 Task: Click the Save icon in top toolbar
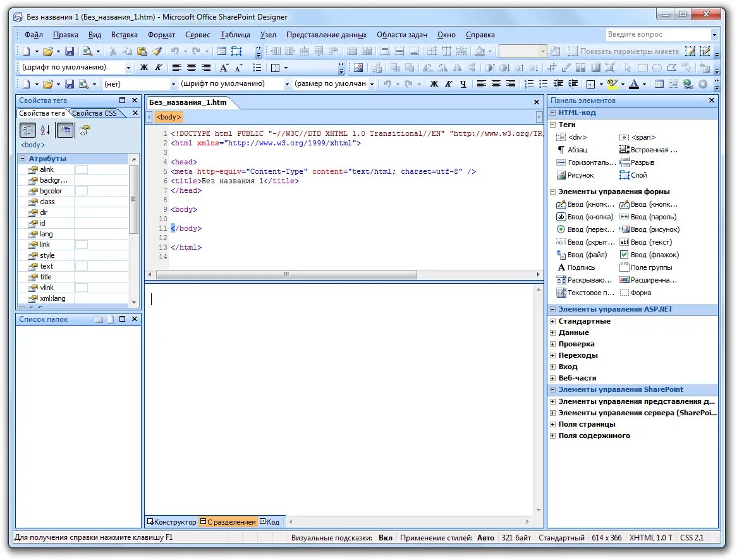click(70, 51)
